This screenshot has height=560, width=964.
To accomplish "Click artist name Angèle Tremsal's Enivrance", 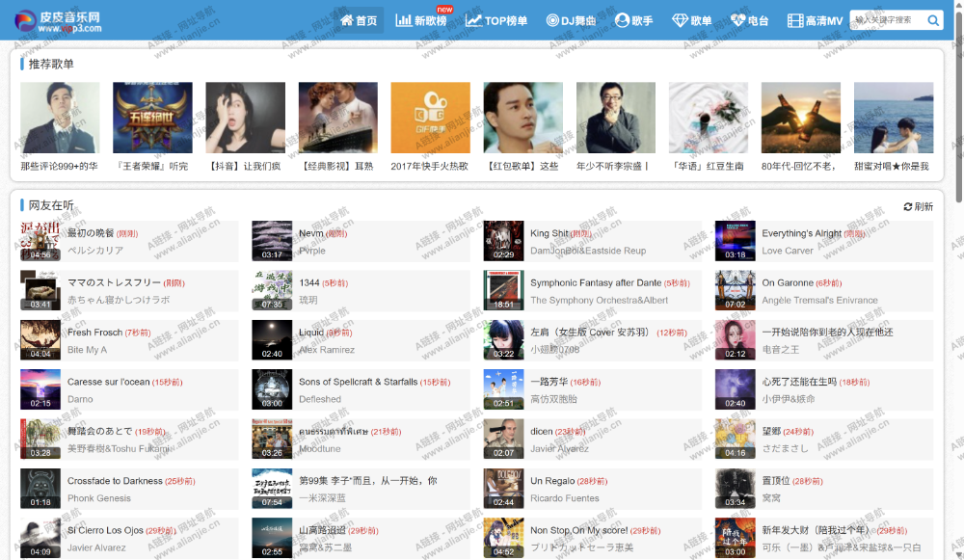I will coord(820,301).
